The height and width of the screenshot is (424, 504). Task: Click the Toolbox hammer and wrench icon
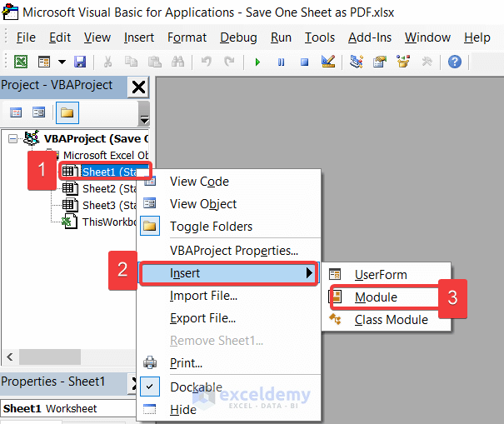[x=427, y=62]
